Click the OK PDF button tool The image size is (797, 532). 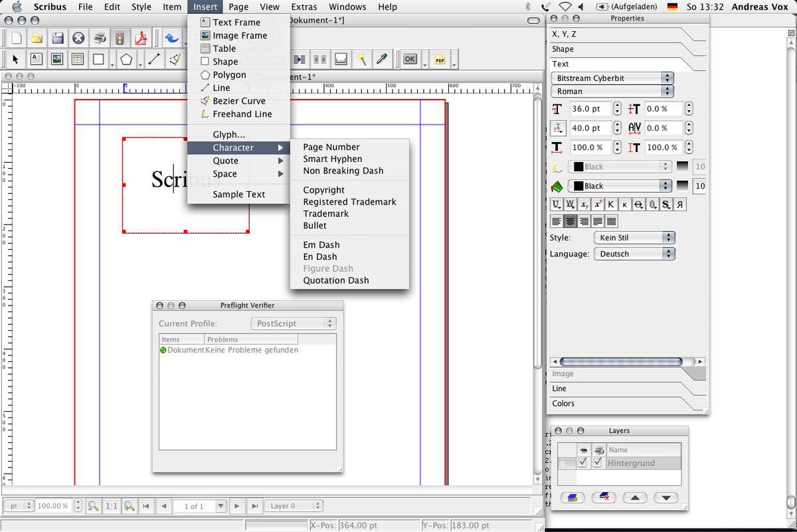[410, 59]
